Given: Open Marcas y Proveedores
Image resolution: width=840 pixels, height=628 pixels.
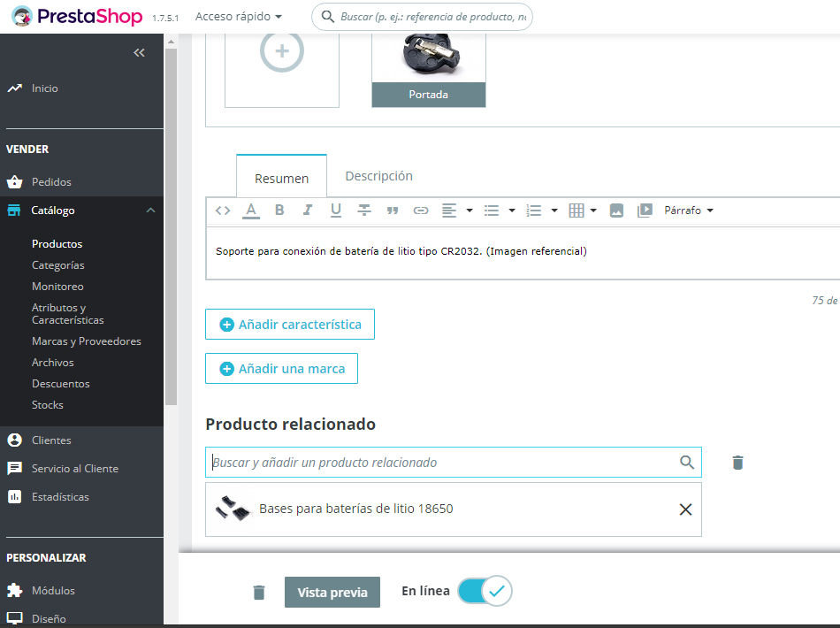Looking at the screenshot, I should coord(87,341).
